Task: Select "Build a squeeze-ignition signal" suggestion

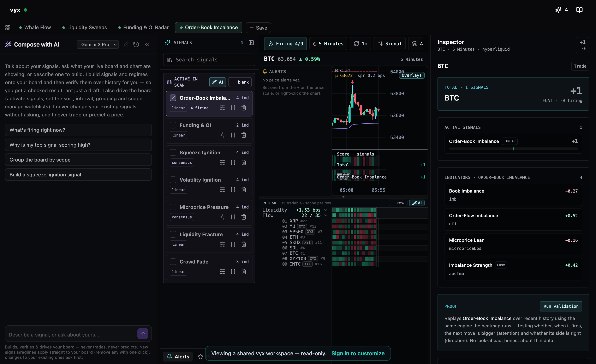Action: coord(78,175)
